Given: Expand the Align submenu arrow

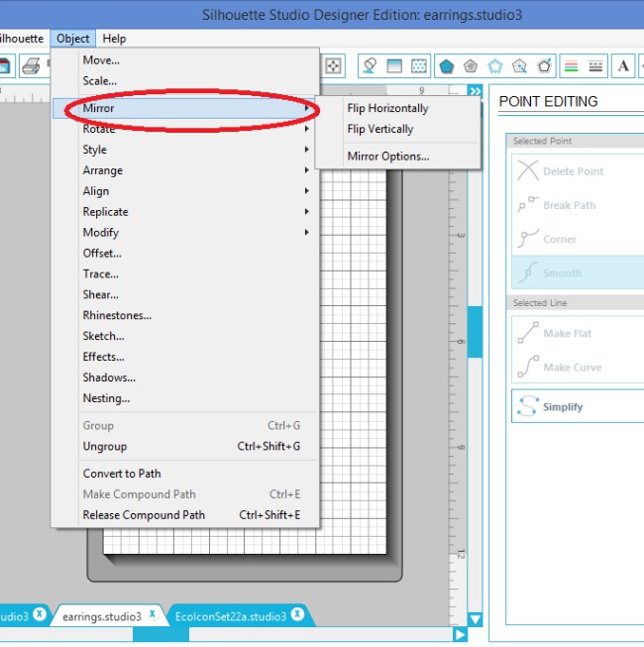Looking at the screenshot, I should pyautogui.click(x=306, y=190).
